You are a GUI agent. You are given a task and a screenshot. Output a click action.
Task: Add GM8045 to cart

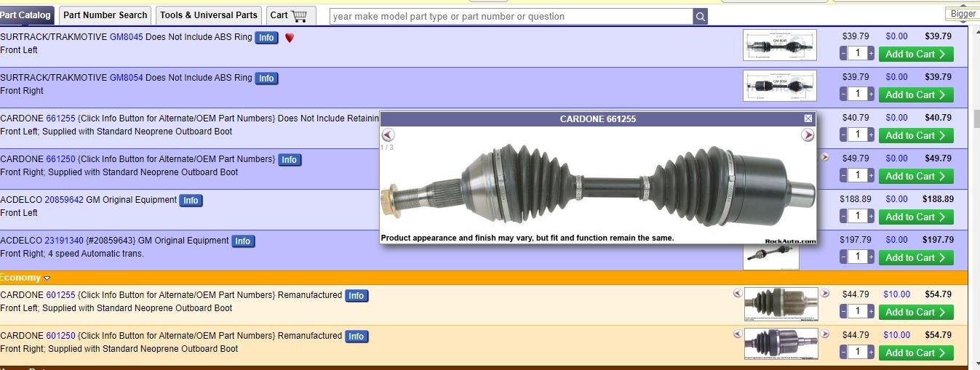(x=915, y=54)
